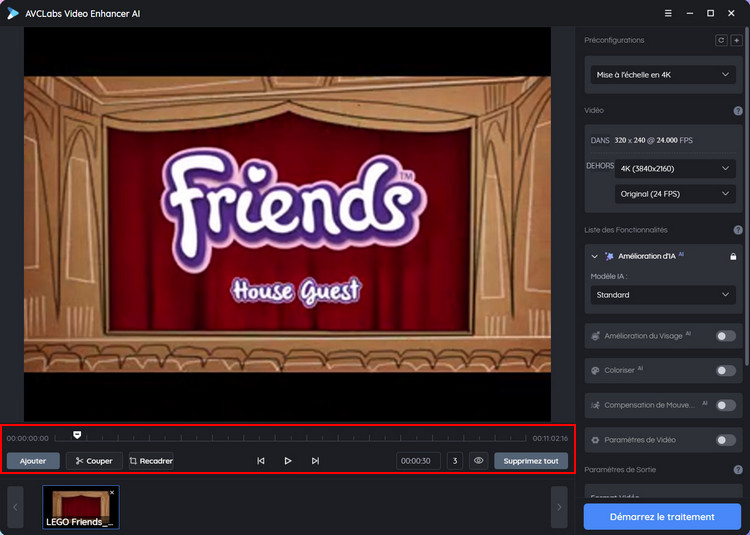Enable Amélioration du Visage
This screenshot has width=750, height=535.
click(x=726, y=336)
